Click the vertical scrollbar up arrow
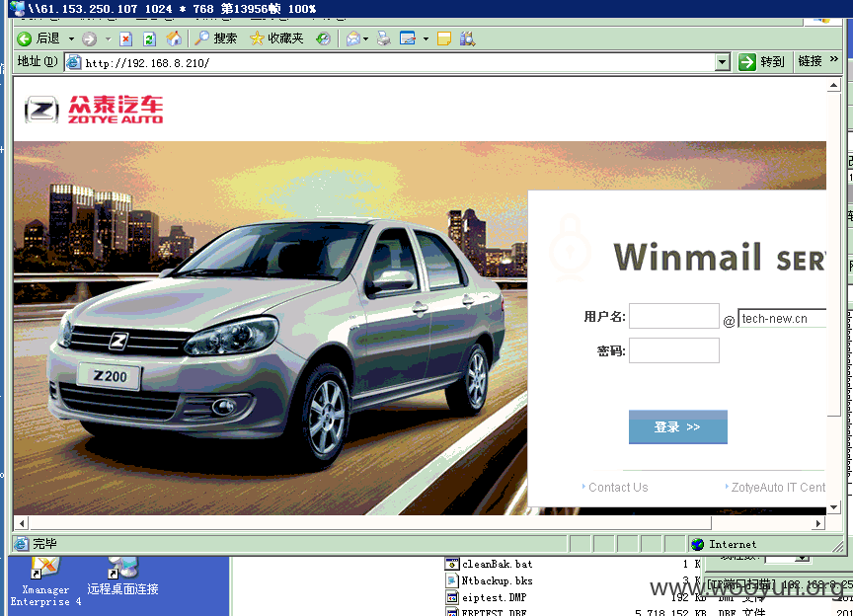Screen dimensions: 853x616 click(x=833, y=86)
